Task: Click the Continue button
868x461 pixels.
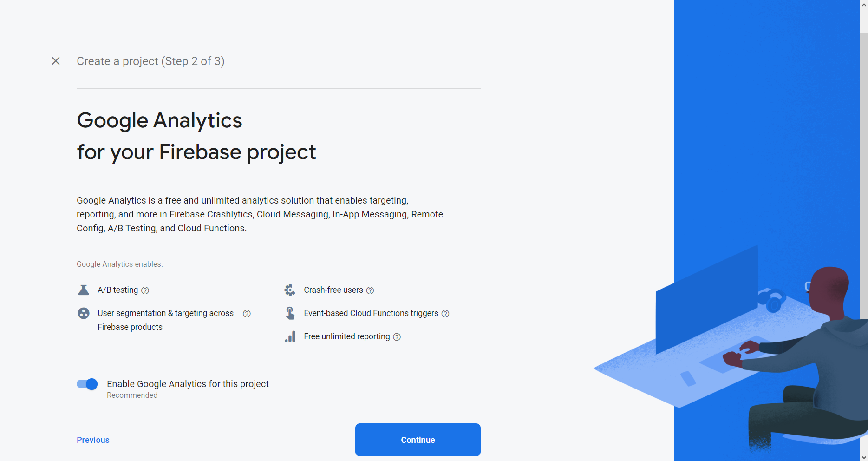Action: coord(418,440)
